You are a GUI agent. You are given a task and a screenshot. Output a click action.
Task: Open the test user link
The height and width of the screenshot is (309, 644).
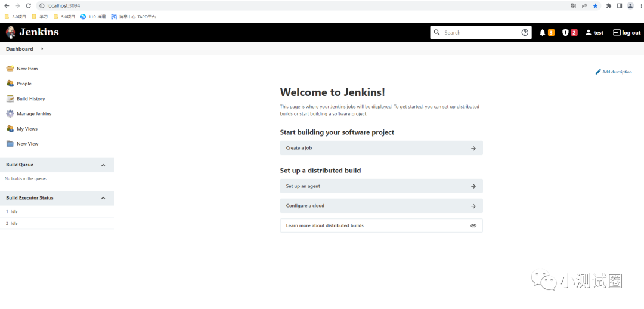(x=595, y=32)
